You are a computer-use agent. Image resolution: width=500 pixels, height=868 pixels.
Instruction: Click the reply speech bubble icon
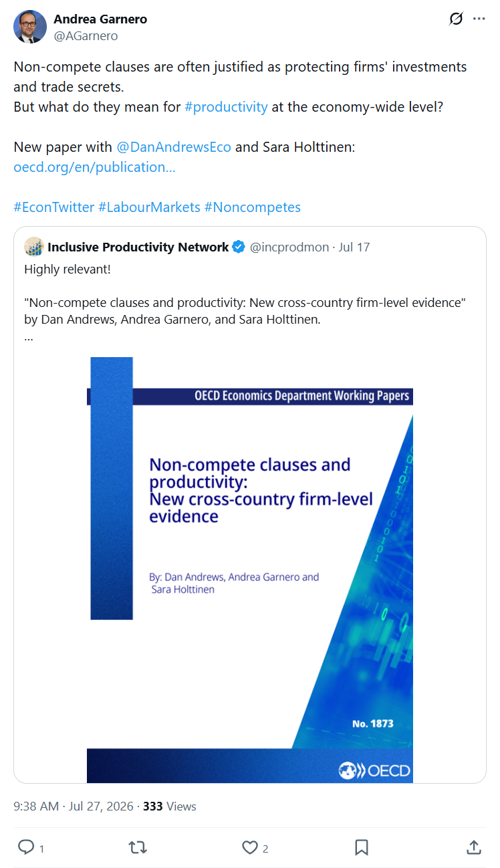26,847
